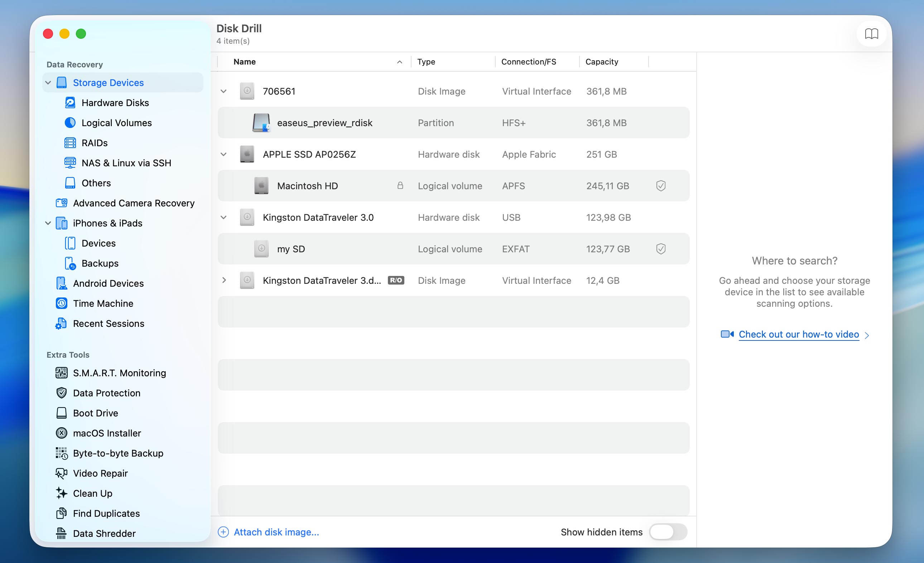
Task: Click the Apple Fabric connection cell
Action: point(529,154)
